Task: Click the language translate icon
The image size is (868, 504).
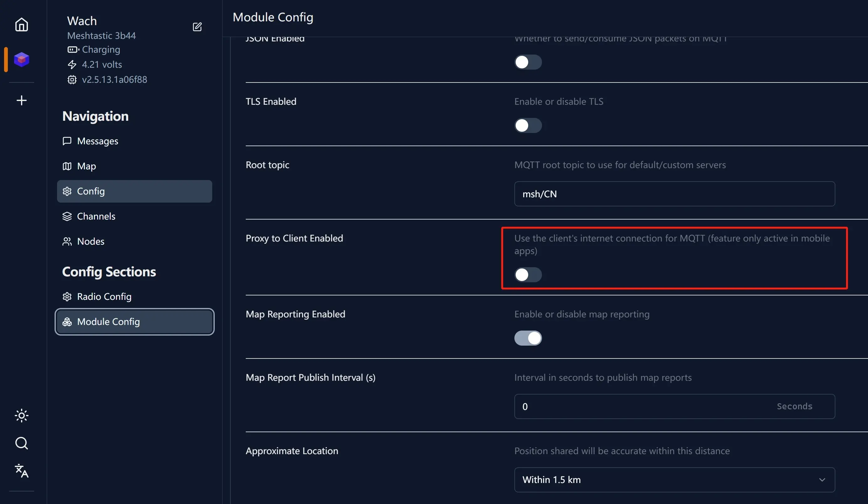Action: 21,470
